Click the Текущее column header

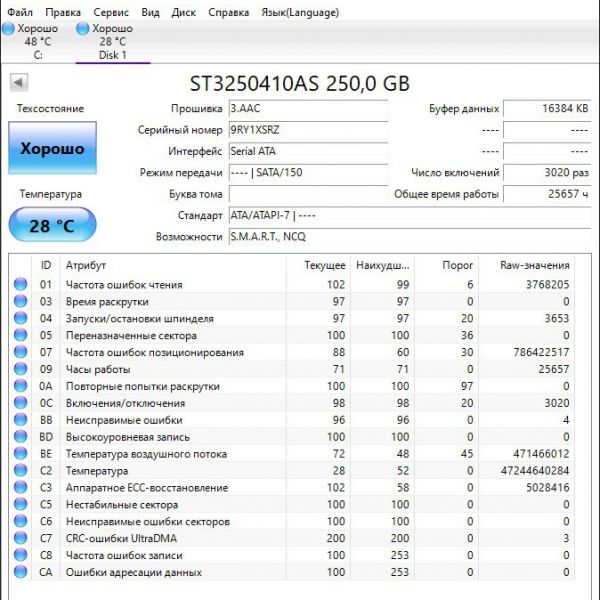(318, 265)
